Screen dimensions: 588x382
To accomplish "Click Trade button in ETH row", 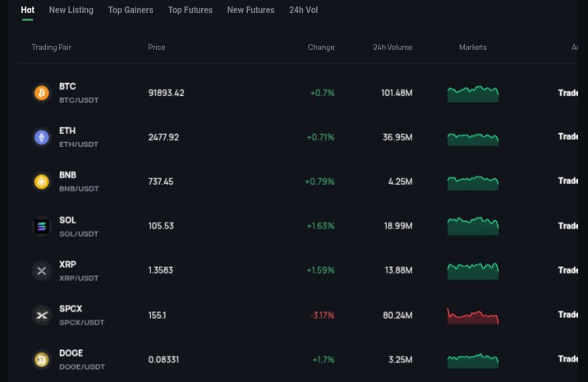I will [567, 136].
